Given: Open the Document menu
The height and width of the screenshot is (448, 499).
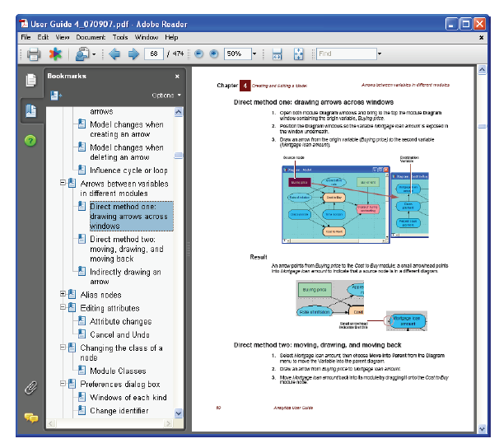Looking at the screenshot, I should 91,37.
